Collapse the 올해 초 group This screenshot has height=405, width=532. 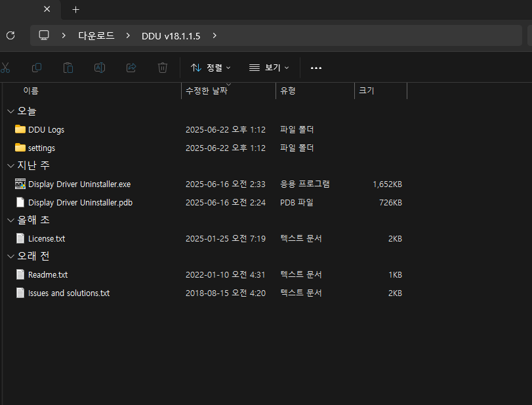point(11,221)
